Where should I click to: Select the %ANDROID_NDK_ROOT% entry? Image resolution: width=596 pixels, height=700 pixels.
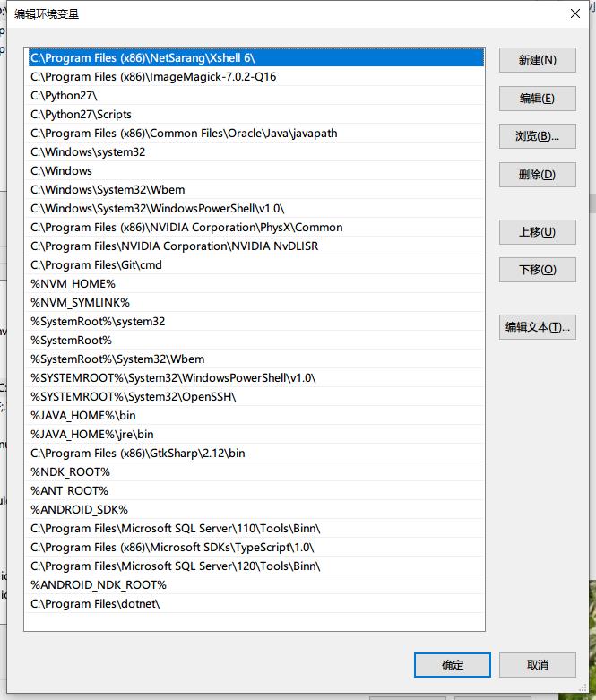click(255, 584)
